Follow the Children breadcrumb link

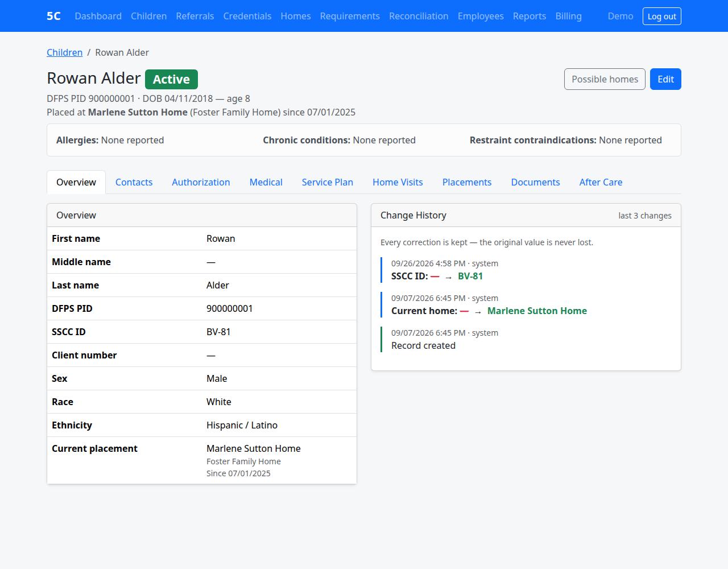tap(64, 52)
